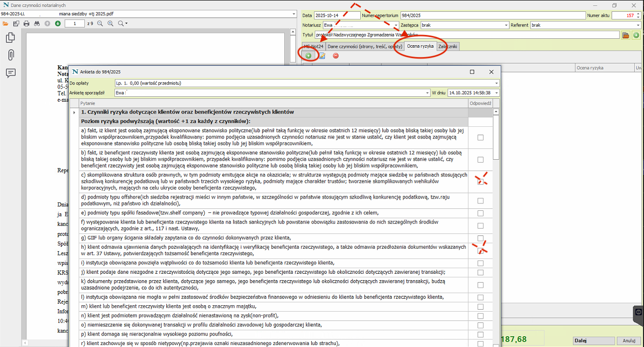Click the binoculars search icon

pos(36,23)
